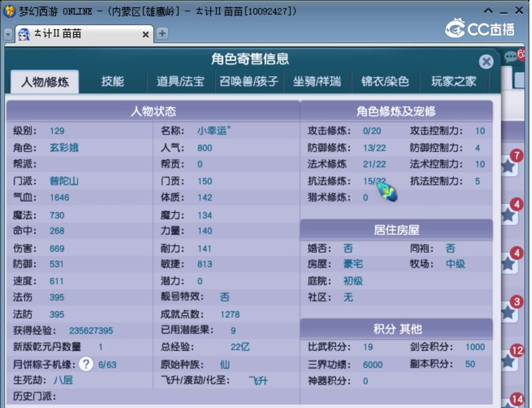Click the 月饼粽子机缘 value 6/63
Screen dimensions: 532x408
tap(107, 365)
